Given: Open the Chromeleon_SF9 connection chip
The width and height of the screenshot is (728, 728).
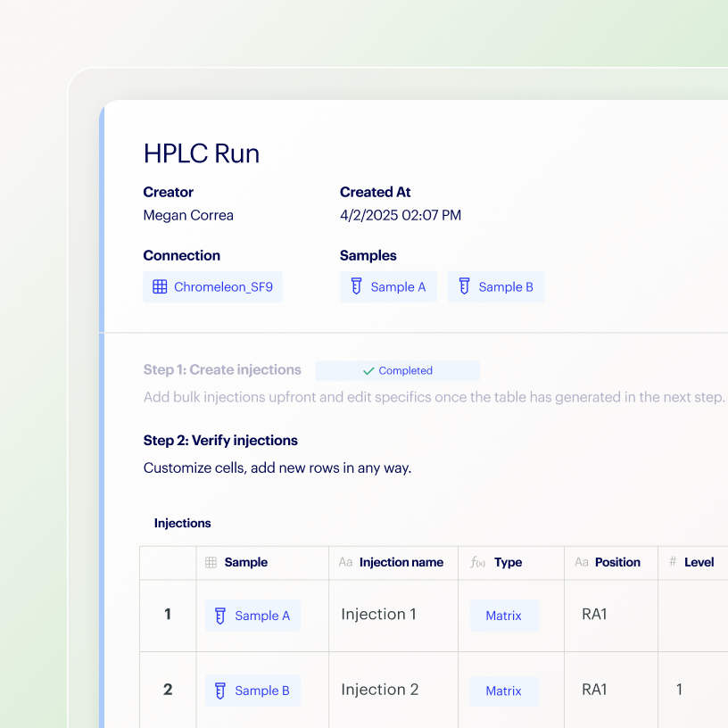Looking at the screenshot, I should point(212,287).
